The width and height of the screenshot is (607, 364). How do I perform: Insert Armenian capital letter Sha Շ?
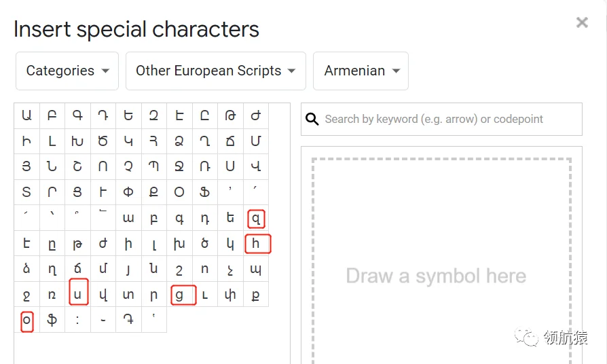click(x=78, y=167)
